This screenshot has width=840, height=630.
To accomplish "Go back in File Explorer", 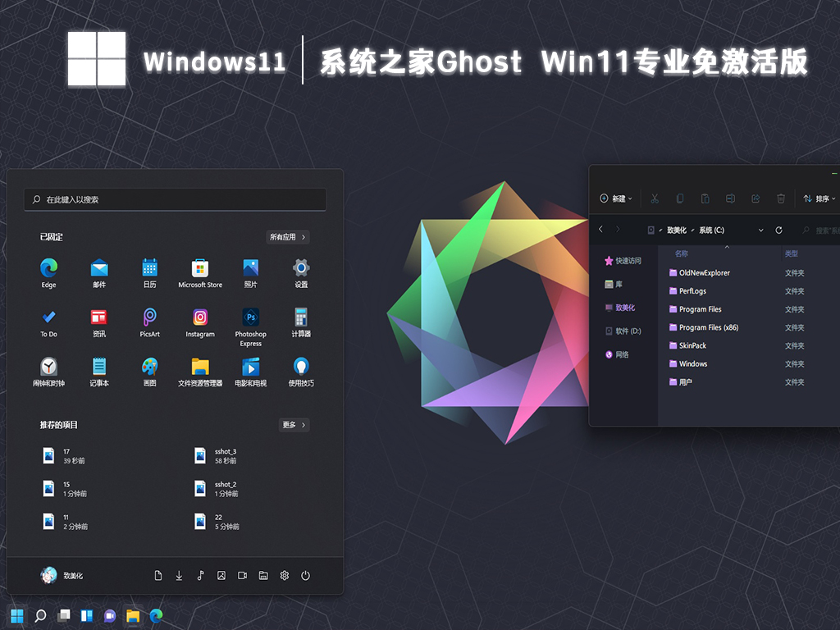I will coord(601,230).
